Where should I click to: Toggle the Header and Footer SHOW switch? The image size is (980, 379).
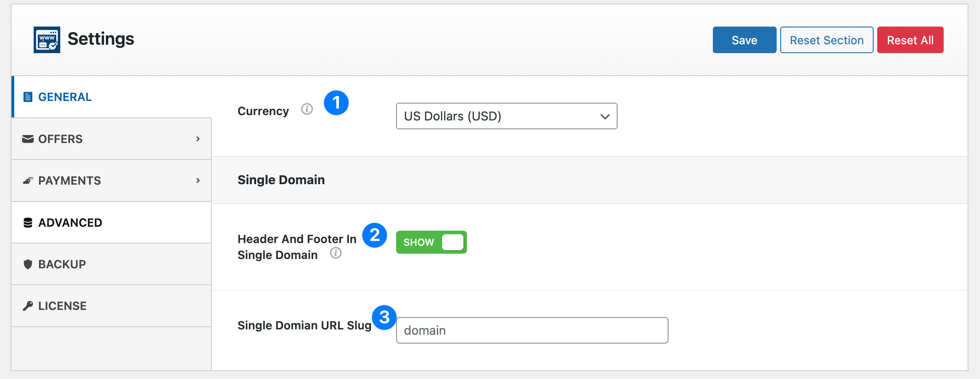click(x=431, y=242)
